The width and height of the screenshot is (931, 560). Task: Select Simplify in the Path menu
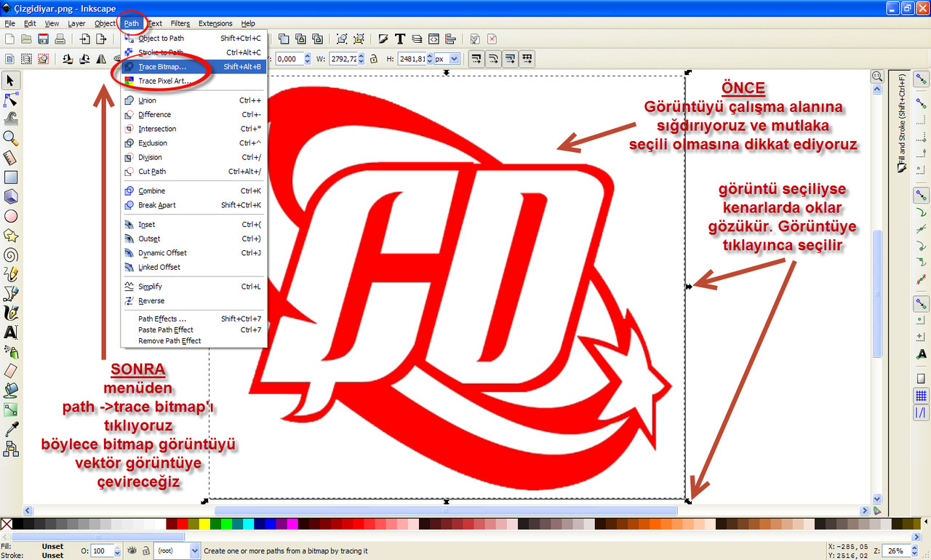[194, 287]
